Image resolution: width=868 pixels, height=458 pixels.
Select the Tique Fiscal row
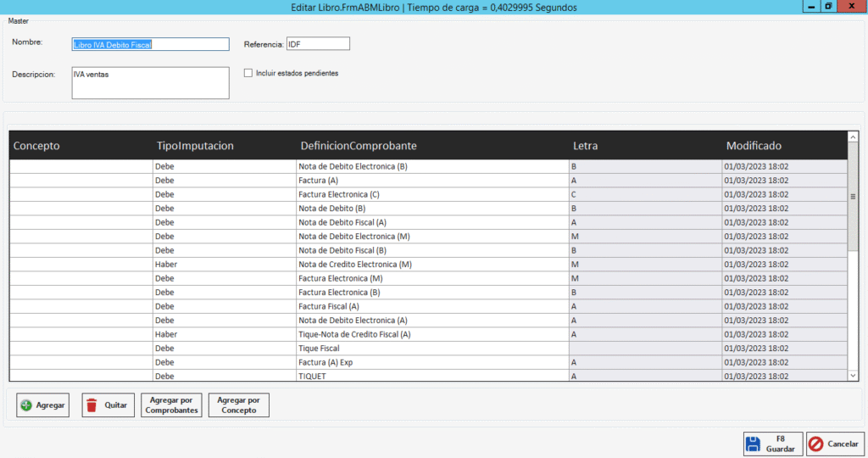[320, 348]
